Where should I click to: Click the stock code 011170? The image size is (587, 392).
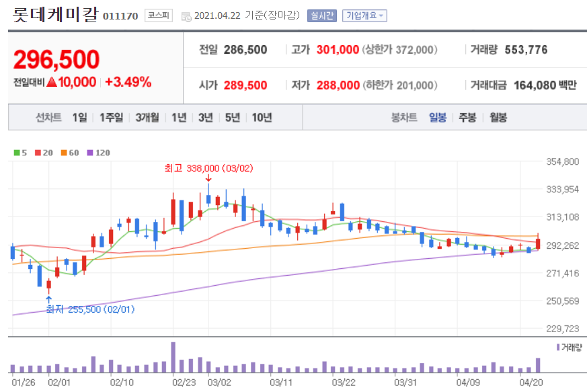click(120, 16)
